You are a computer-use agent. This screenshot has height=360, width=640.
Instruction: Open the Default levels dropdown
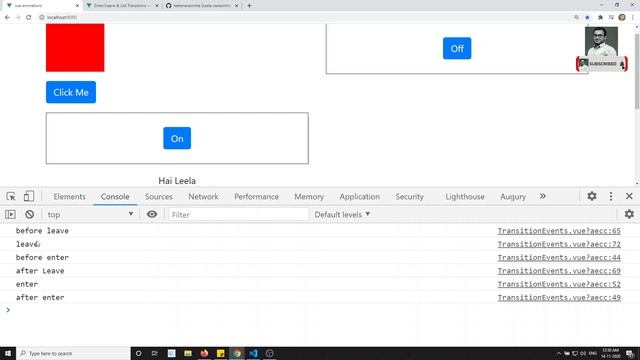342,214
